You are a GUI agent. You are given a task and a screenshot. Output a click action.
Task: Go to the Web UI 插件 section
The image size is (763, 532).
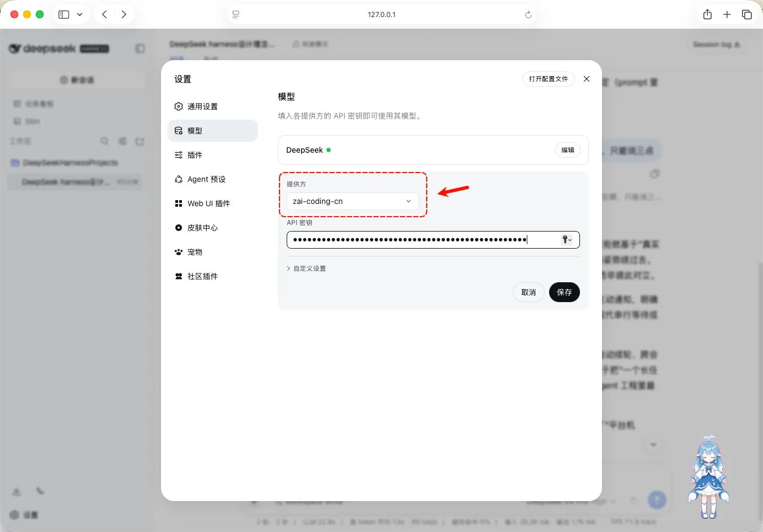click(x=213, y=203)
